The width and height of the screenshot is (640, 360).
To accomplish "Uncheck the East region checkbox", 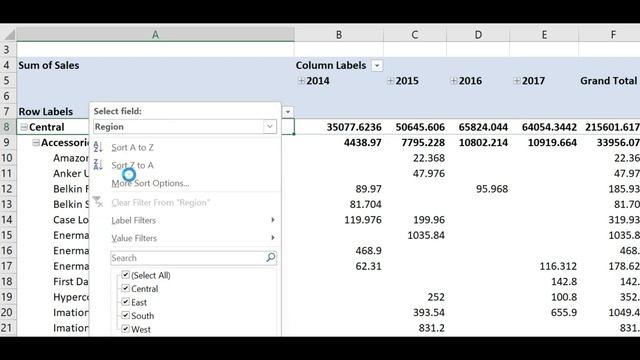I will (126, 302).
